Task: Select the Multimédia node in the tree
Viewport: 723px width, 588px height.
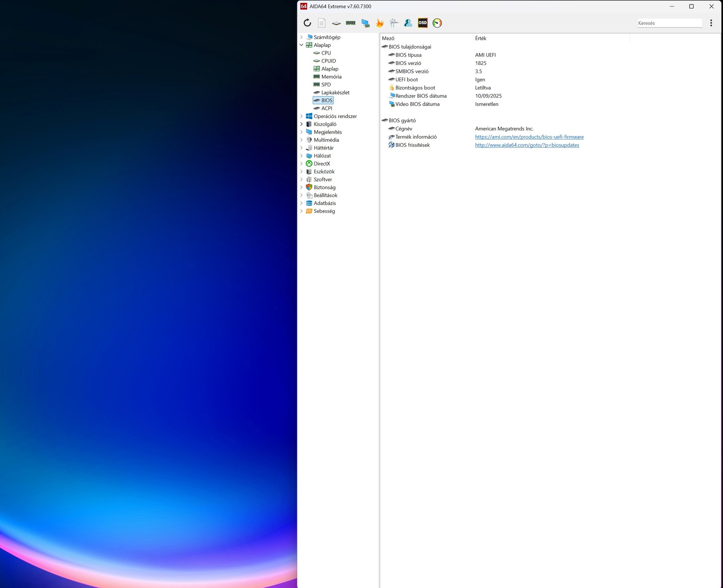Action: 326,140
